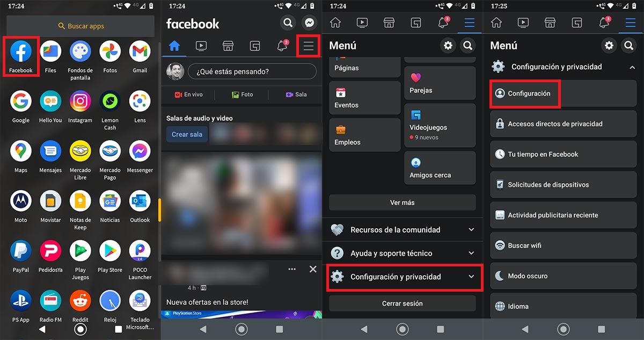Open notifications bell tab in Facebook feed

tap(282, 46)
